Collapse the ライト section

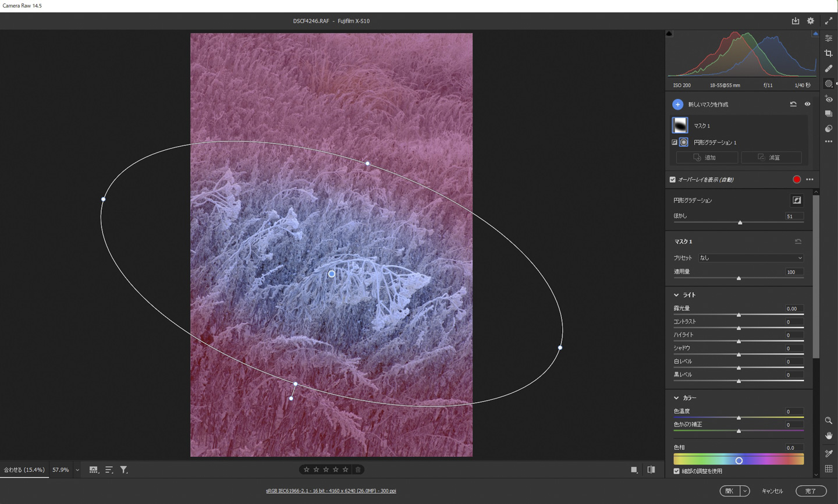(676, 295)
